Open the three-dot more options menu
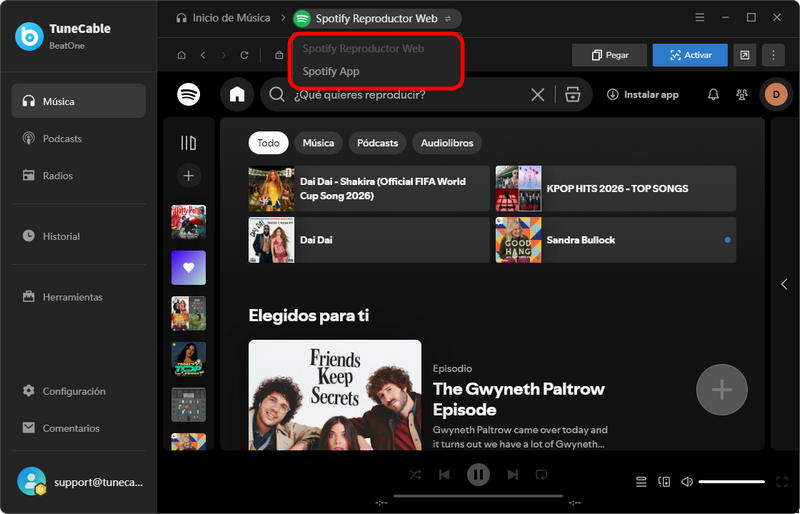The width and height of the screenshot is (800, 514). (773, 55)
